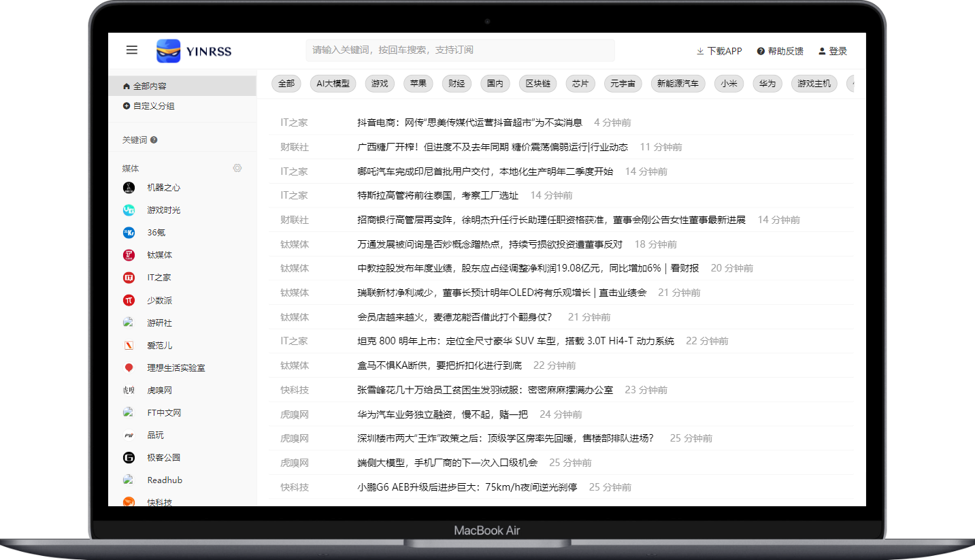Open the 特斯拉高管 泰国 news headline
This screenshot has width=975, height=560.
438,195
